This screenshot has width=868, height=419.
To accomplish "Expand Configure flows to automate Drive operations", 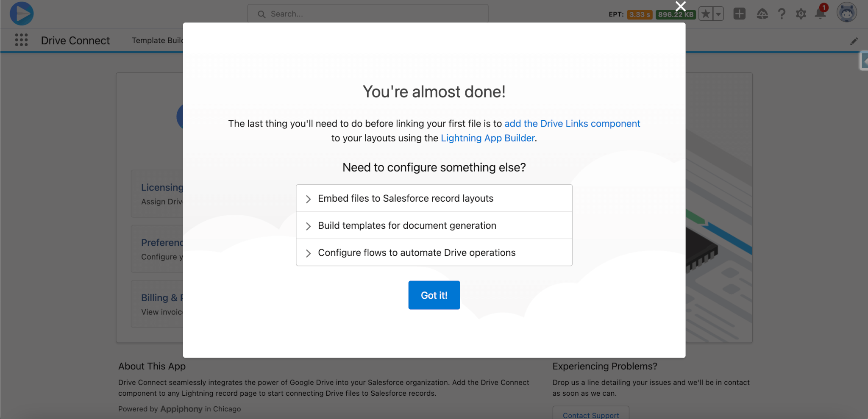I will pos(434,253).
